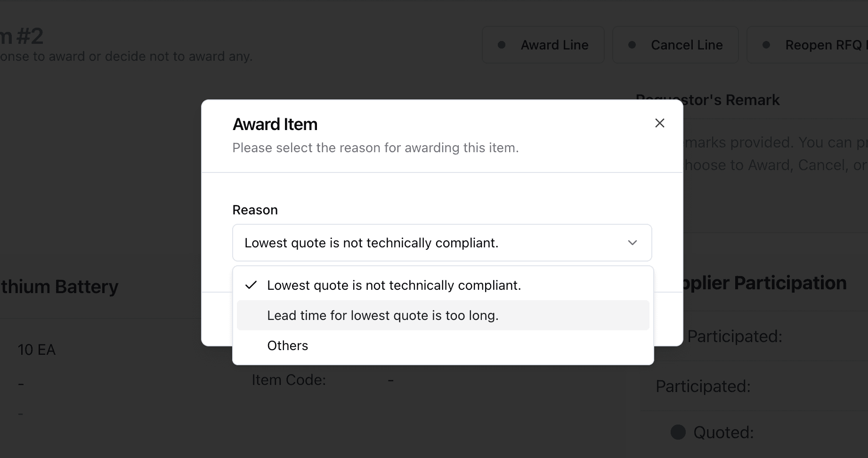Click the Award Line action

tap(542, 45)
